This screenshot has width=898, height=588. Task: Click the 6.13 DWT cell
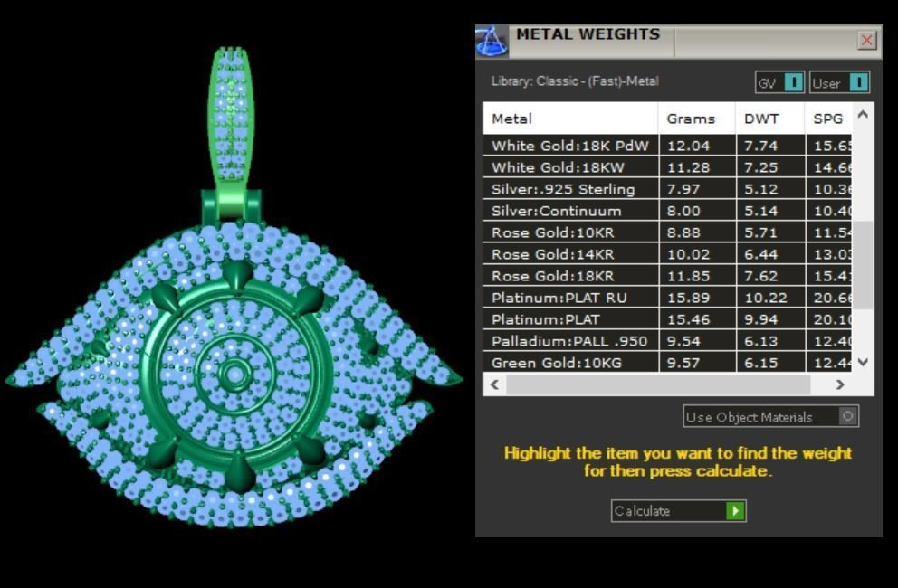pos(771,341)
